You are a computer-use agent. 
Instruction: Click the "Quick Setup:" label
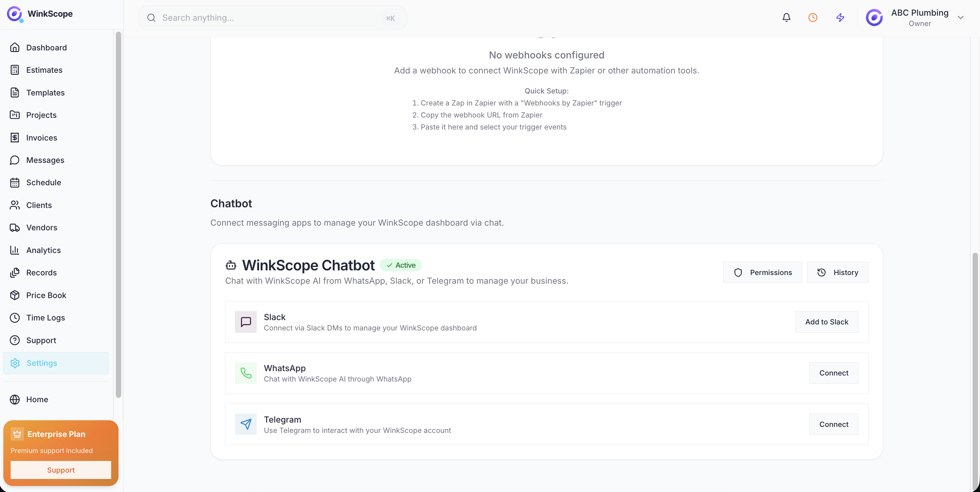(547, 91)
